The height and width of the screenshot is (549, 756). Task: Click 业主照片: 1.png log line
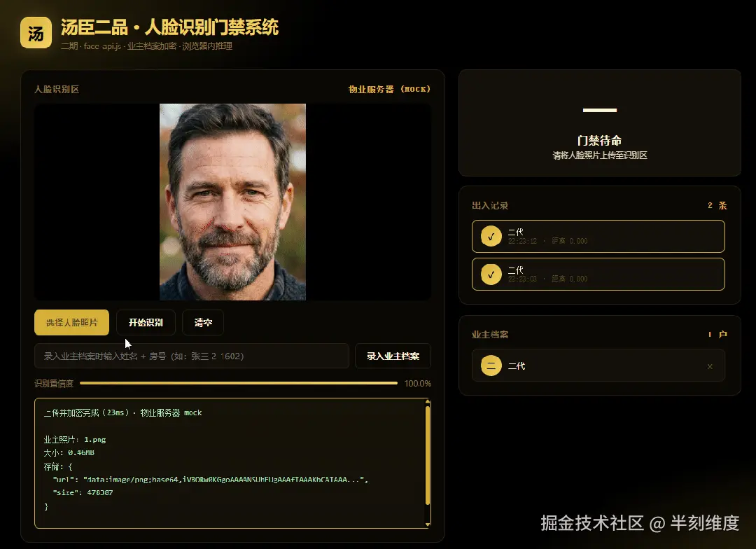75,440
